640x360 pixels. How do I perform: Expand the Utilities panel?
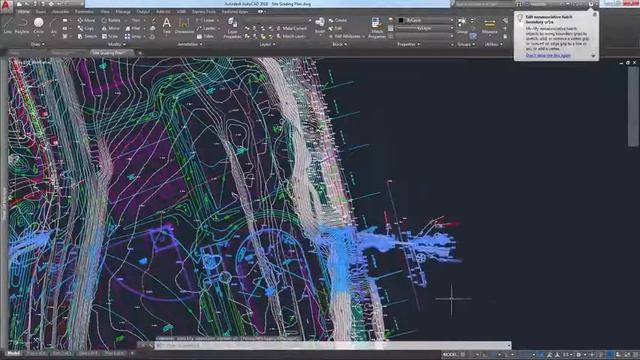click(493, 44)
